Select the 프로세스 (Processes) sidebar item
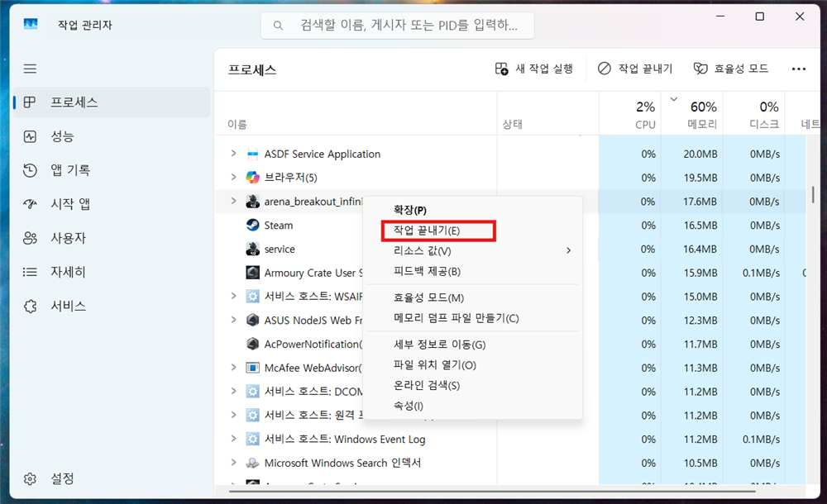This screenshot has height=504, width=827. [x=112, y=102]
